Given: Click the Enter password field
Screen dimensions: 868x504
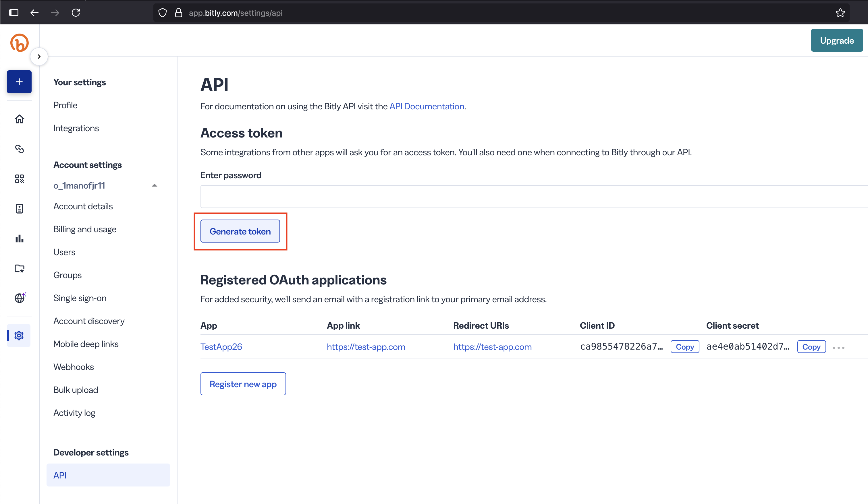Looking at the screenshot, I should 534,197.
